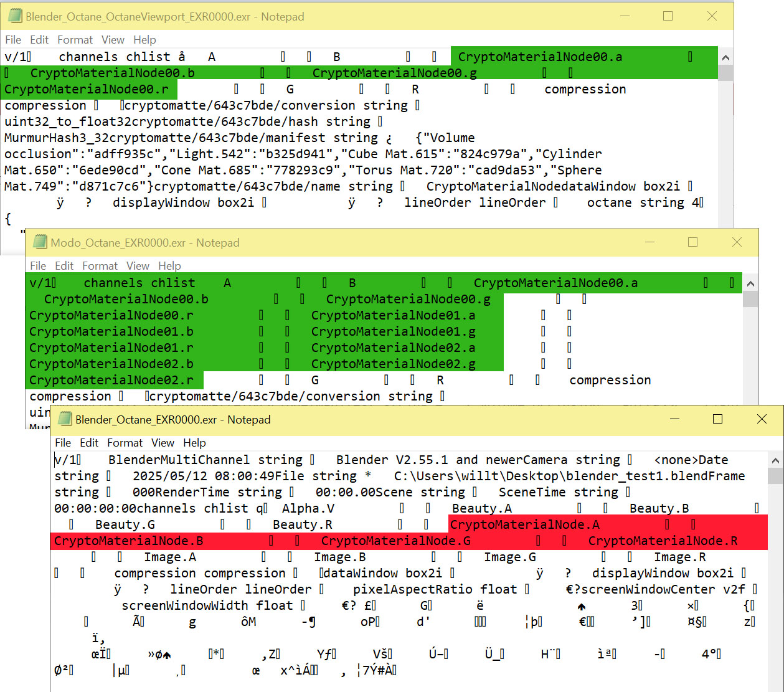This screenshot has height=692, width=784.
Task: Click Notepad icon in Modo_Octane_EXR0000 title bar
Action: click(x=40, y=243)
